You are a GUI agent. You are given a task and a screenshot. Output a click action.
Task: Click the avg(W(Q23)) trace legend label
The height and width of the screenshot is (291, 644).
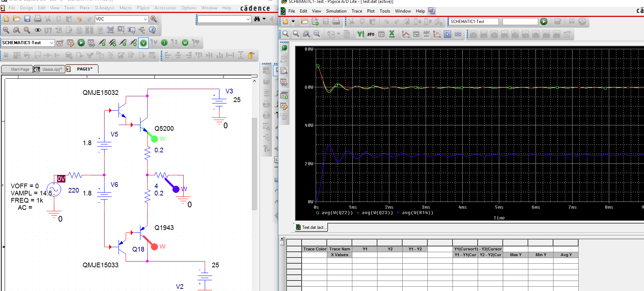377,213
